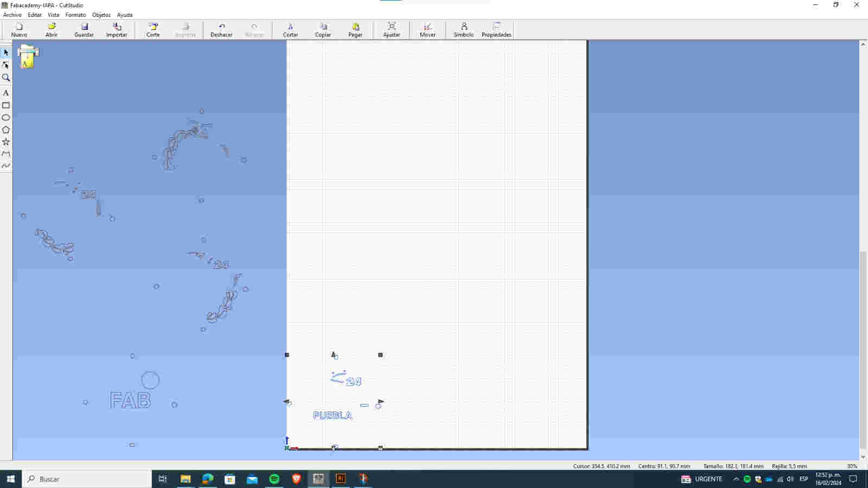Click the Cortar (cut) toolbar icon
This screenshot has height=488, width=868.
(290, 30)
